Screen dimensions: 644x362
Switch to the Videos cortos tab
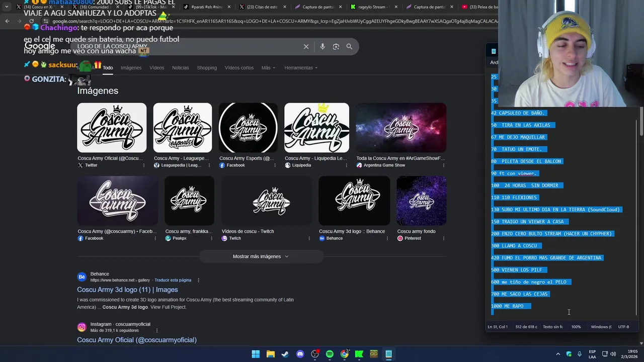click(239, 68)
